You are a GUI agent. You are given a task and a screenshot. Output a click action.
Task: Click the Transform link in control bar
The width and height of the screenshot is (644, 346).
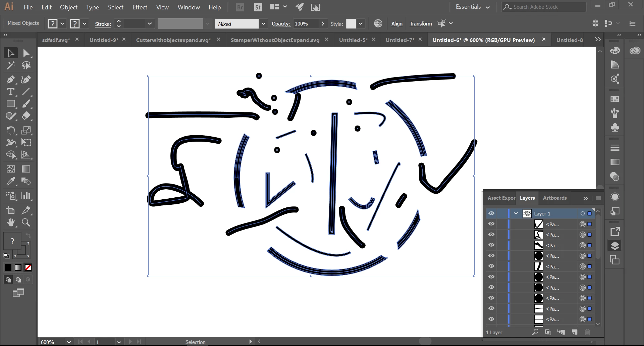tap(421, 23)
